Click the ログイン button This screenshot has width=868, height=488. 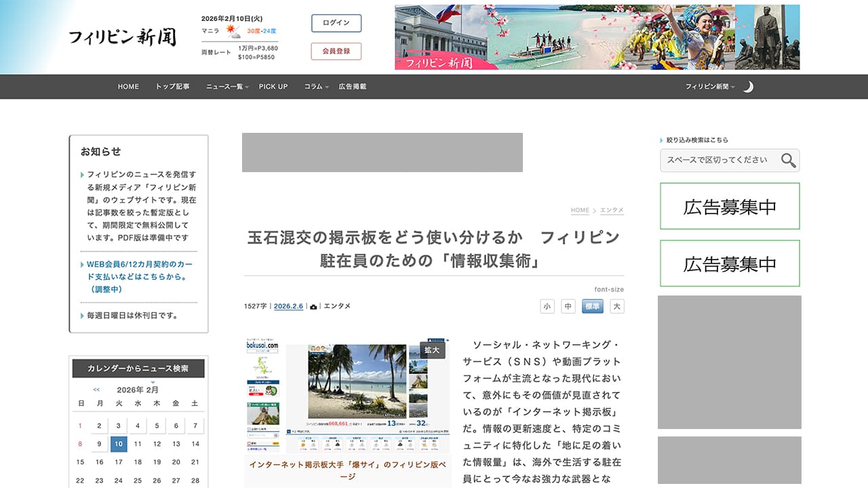pos(336,23)
